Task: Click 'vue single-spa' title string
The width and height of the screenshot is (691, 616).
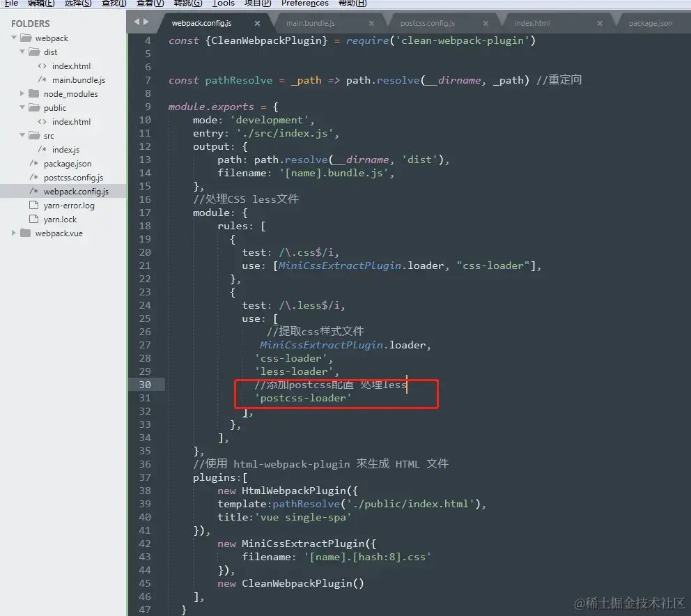Action: [x=303, y=517]
